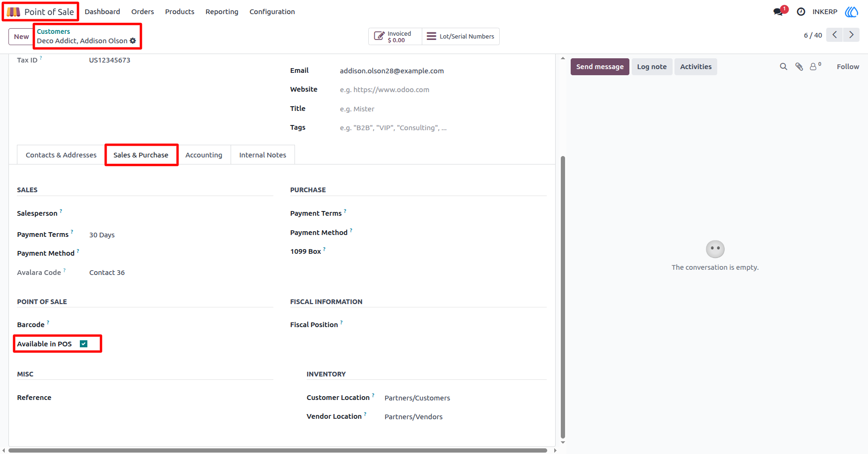Go to the next record arrow
Image resolution: width=868 pixels, height=454 pixels.
(x=851, y=35)
